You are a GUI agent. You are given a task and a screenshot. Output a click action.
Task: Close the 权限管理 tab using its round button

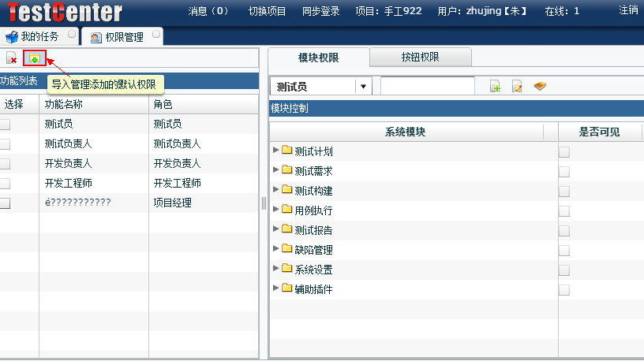[155, 35]
